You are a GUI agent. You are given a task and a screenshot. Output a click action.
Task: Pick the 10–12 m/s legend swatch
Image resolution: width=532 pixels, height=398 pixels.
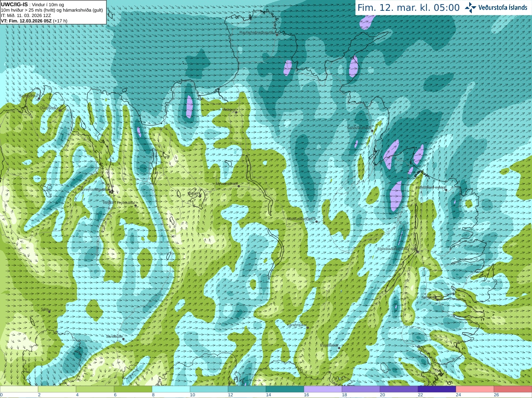[x=209, y=389]
